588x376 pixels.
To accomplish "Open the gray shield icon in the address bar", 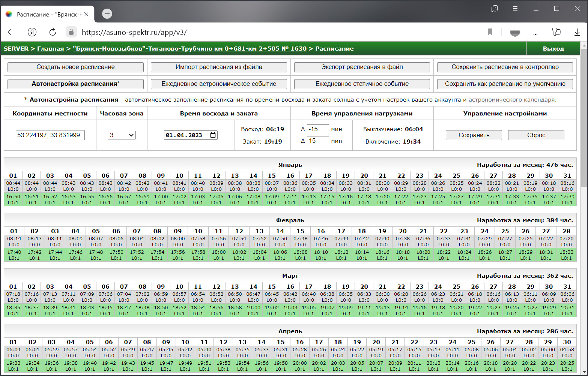I will (515, 33).
